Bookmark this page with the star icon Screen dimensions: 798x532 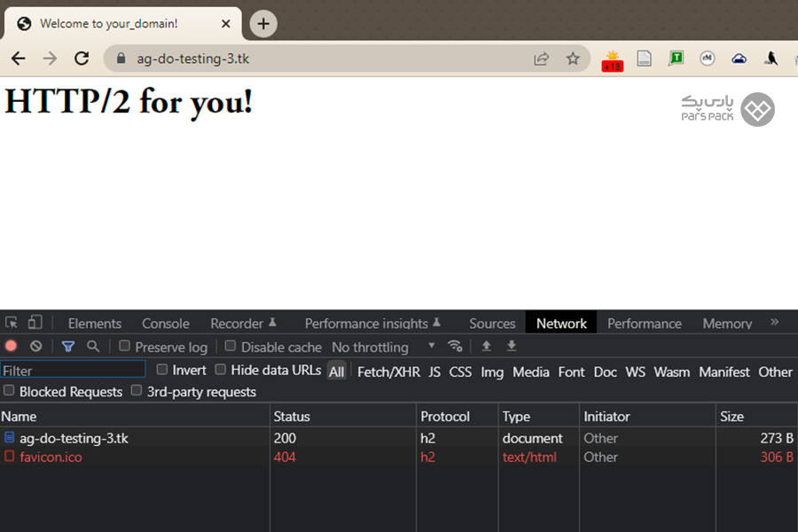[x=573, y=59]
